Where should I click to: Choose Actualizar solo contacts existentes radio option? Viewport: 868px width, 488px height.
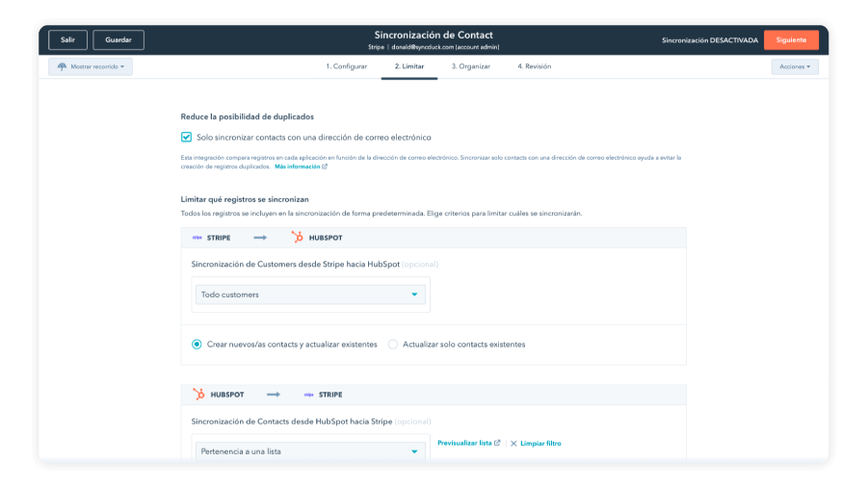[392, 345]
